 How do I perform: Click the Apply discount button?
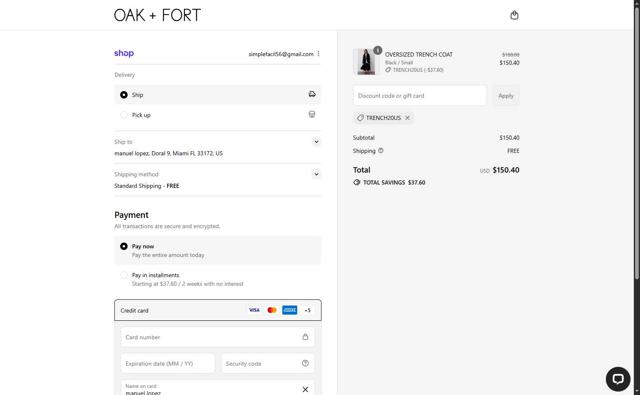[506, 95]
